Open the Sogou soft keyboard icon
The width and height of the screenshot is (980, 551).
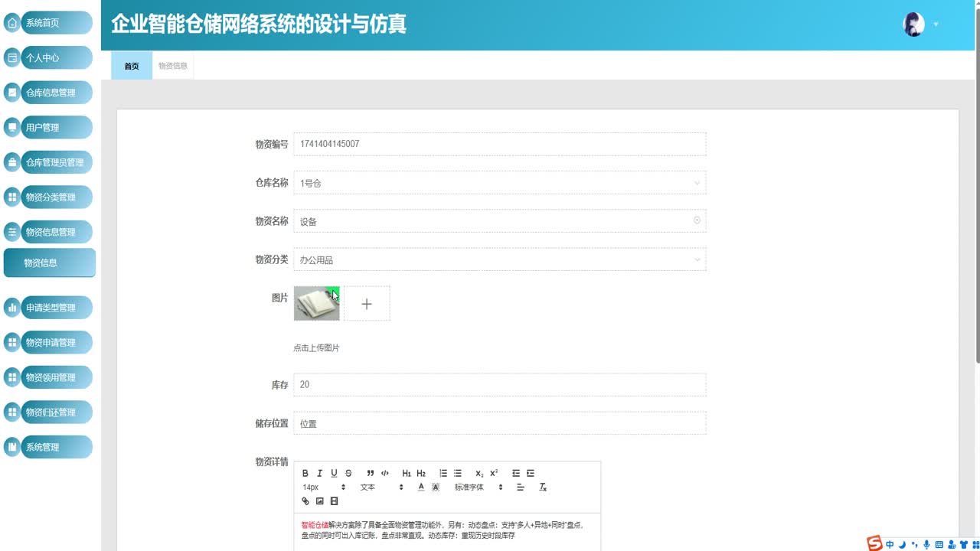[x=939, y=544]
